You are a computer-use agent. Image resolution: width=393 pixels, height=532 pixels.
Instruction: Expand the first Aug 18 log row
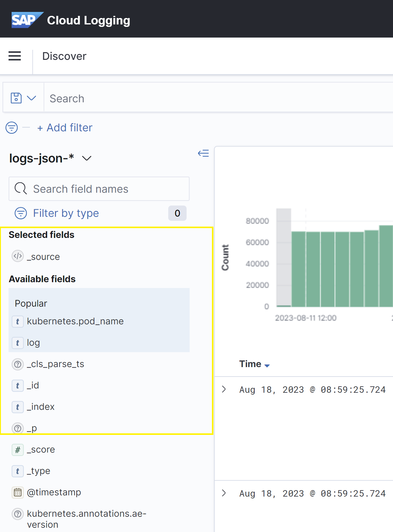click(224, 389)
